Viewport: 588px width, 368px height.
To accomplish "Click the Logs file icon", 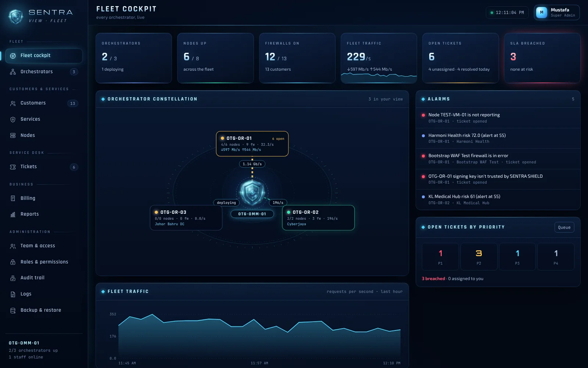I will (x=13, y=294).
